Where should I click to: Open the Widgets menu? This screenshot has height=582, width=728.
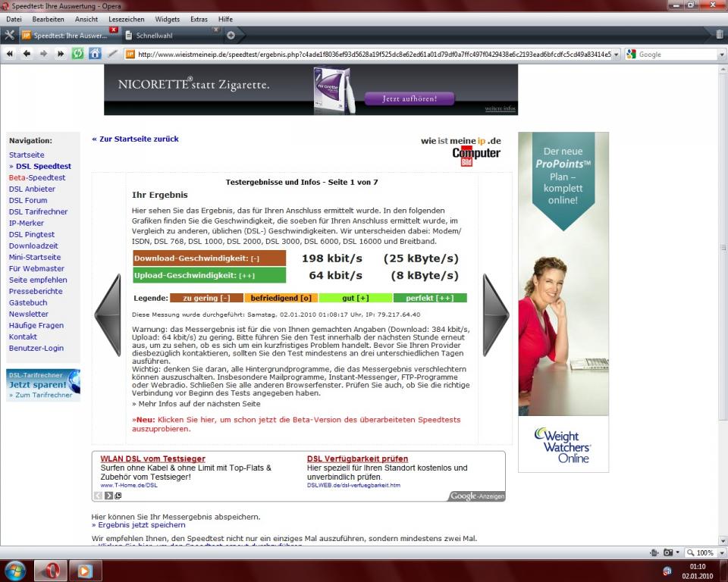[167, 19]
